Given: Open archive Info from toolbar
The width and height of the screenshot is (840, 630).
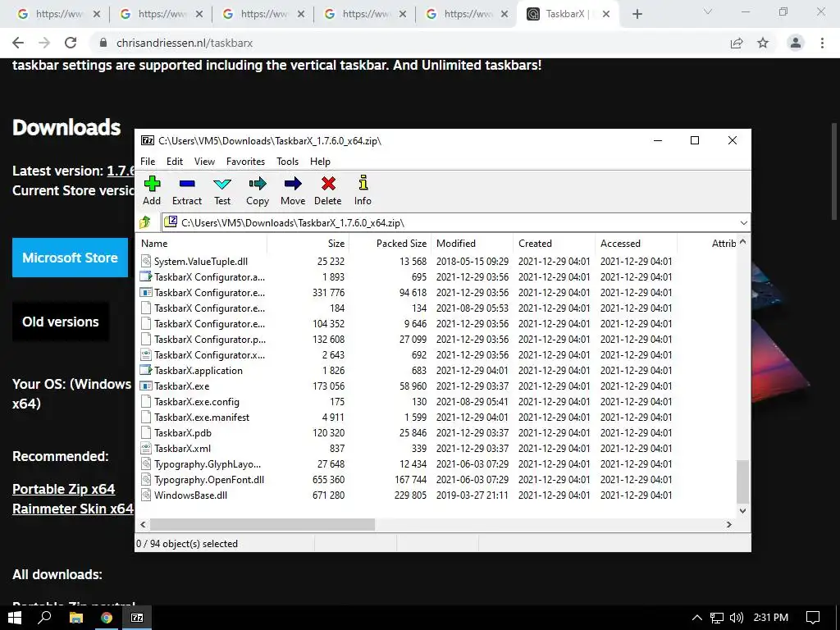Looking at the screenshot, I should click(363, 183).
